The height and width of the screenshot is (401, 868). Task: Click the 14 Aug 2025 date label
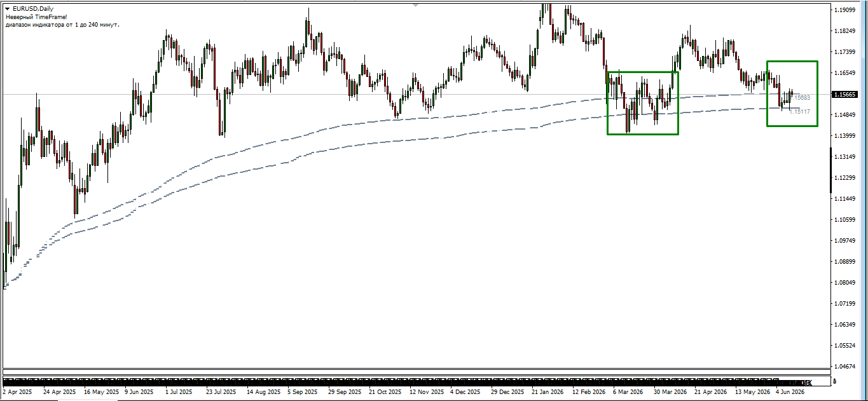(x=263, y=393)
